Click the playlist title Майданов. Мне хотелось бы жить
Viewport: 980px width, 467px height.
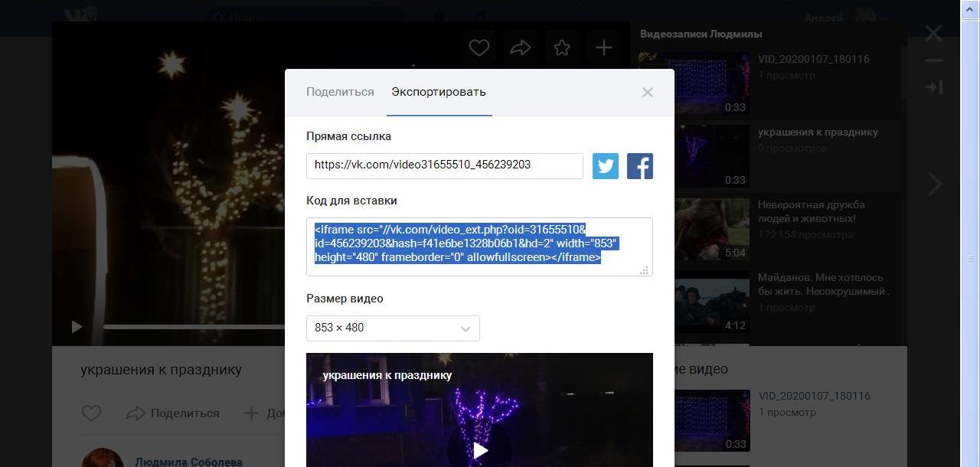pyautogui.click(x=824, y=284)
